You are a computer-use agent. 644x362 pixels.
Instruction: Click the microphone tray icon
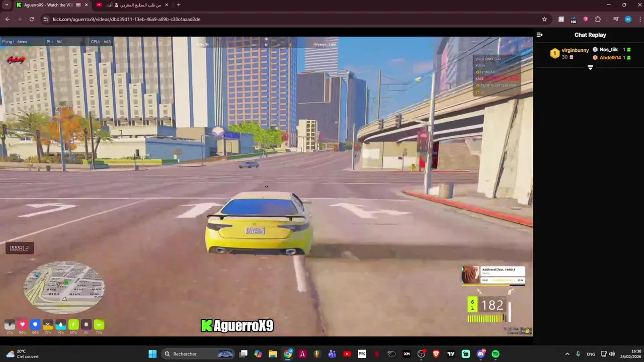click(578, 354)
